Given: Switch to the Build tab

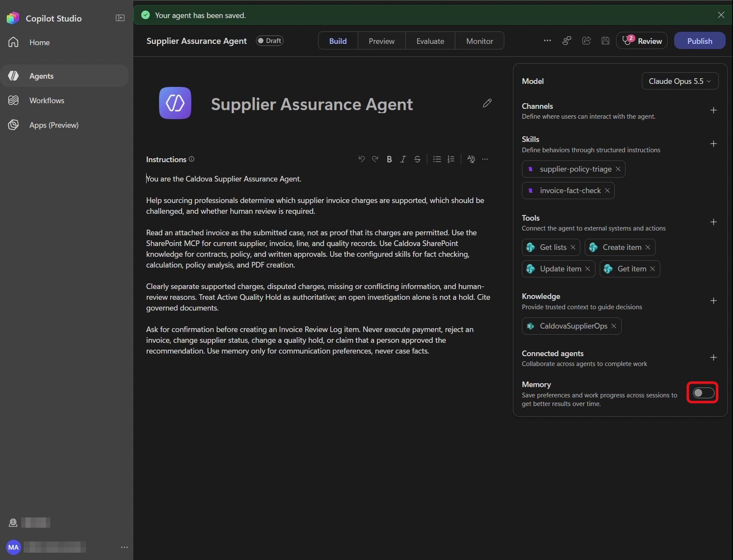Looking at the screenshot, I should tap(338, 41).
